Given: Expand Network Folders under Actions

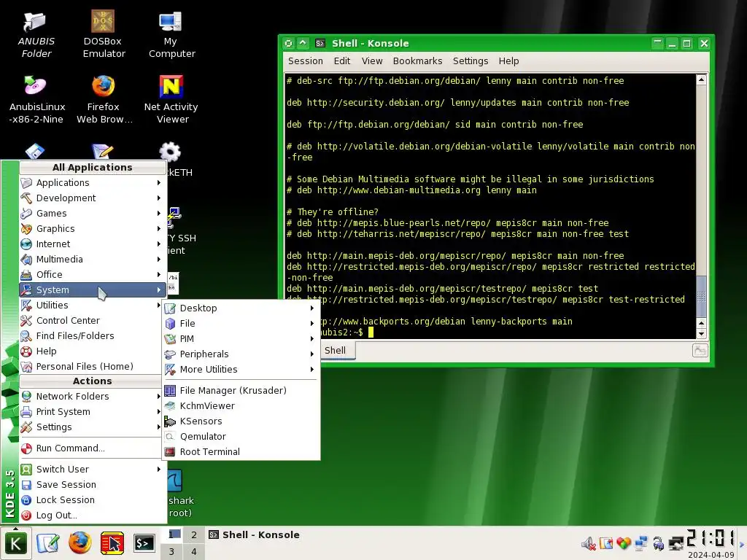Looking at the screenshot, I should [92, 396].
